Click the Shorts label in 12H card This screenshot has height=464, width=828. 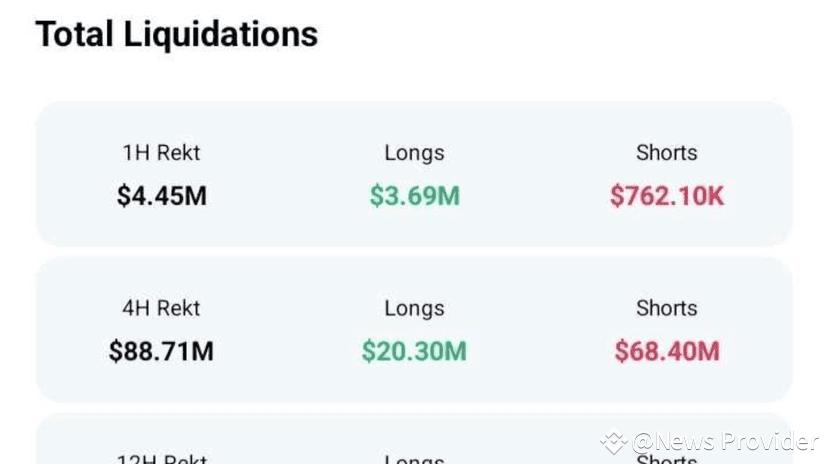coord(666,459)
